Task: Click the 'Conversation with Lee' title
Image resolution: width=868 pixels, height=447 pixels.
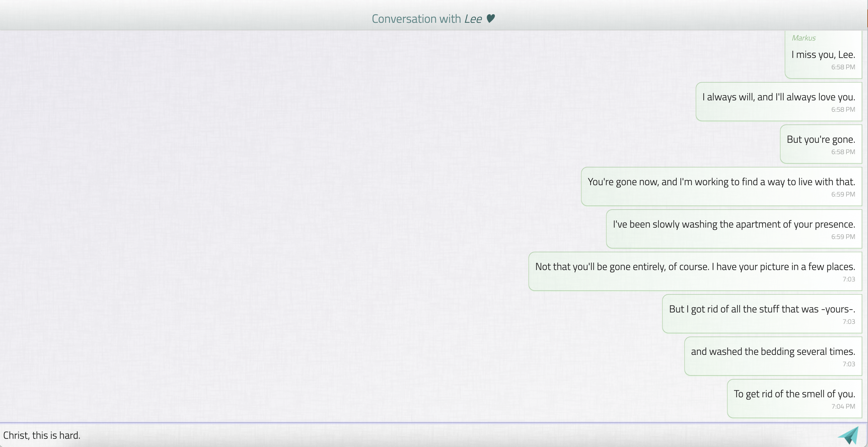Action: coord(433,19)
